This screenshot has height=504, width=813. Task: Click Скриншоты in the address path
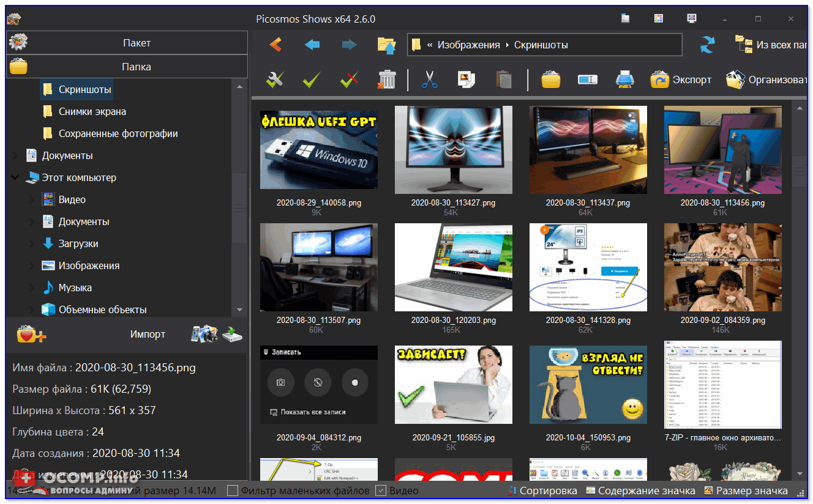coord(541,45)
